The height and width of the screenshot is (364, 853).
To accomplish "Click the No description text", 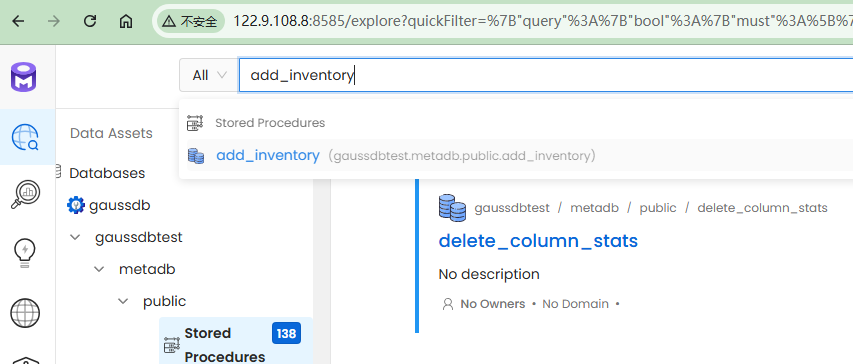I will tap(489, 274).
